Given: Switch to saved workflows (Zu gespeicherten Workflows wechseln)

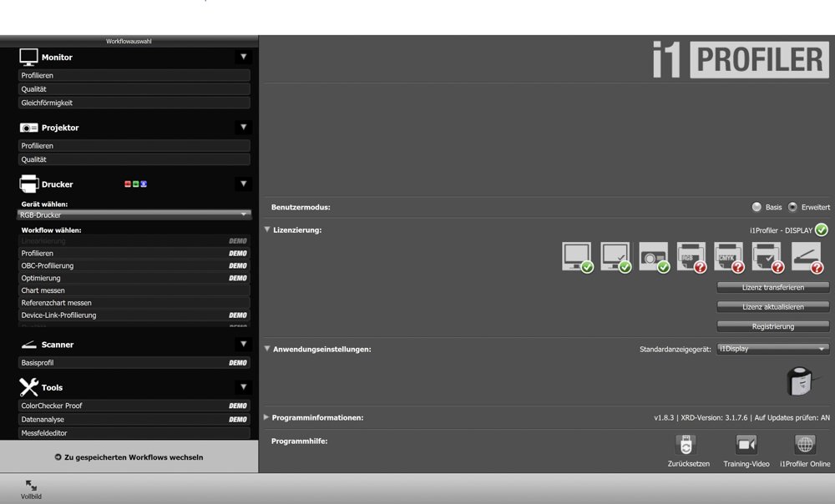Looking at the screenshot, I should 129,457.
